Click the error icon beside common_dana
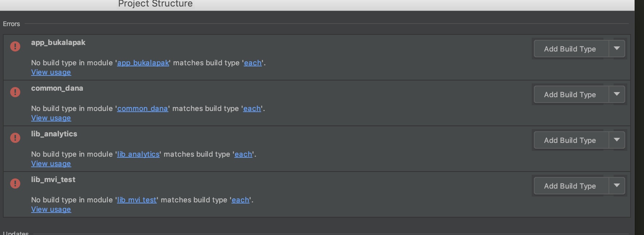Image resolution: width=644 pixels, height=235 pixels. click(x=15, y=92)
